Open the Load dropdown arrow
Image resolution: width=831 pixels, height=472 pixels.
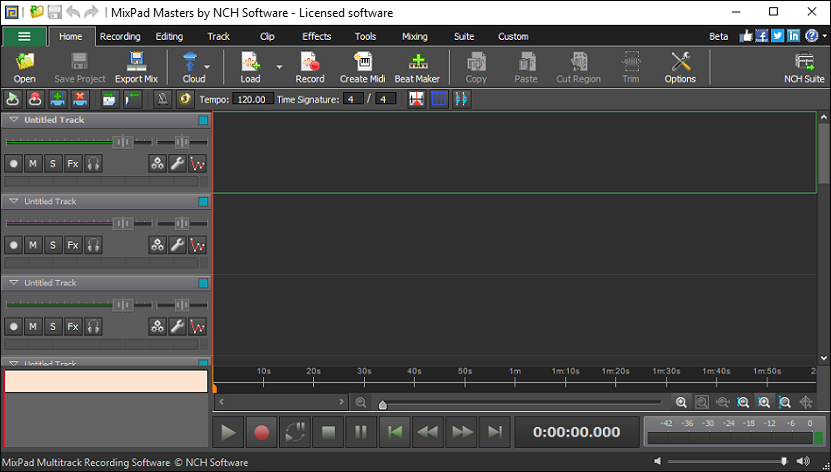pos(279,67)
